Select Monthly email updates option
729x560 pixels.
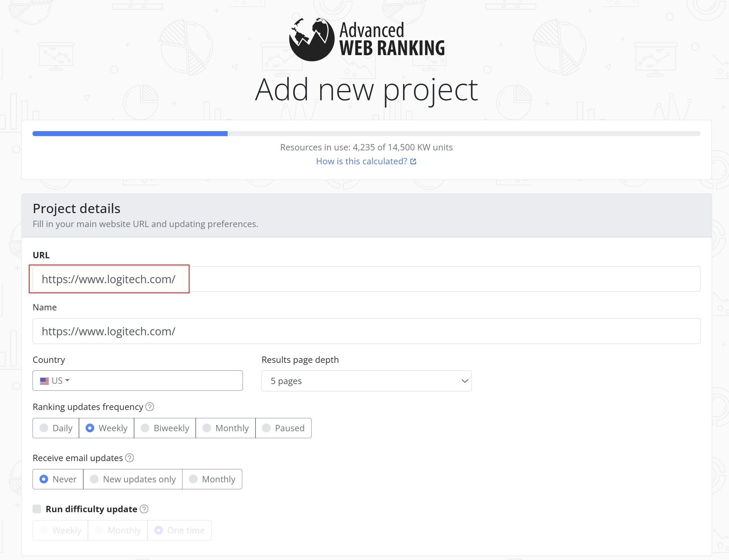[x=212, y=479]
